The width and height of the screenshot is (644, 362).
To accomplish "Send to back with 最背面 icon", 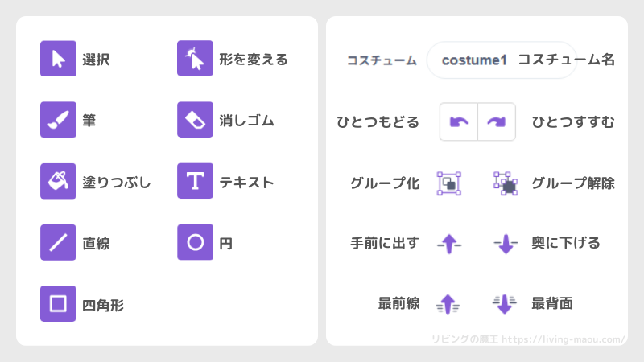I will pos(505,304).
